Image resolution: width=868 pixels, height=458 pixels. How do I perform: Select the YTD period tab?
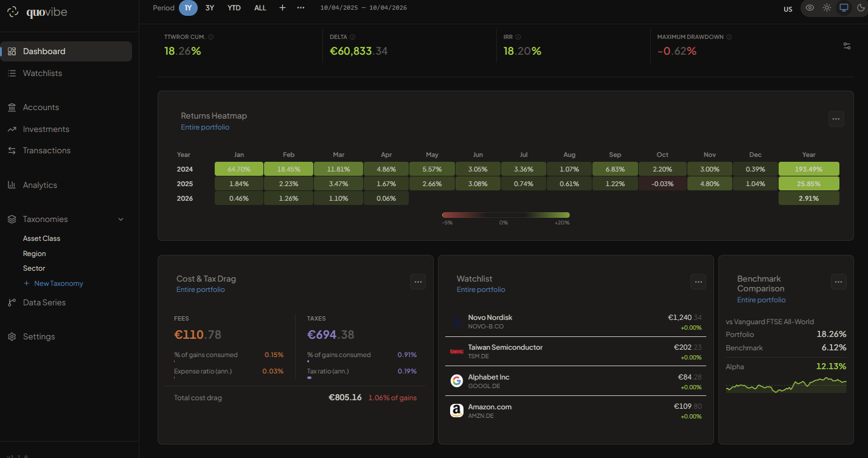[x=234, y=8]
